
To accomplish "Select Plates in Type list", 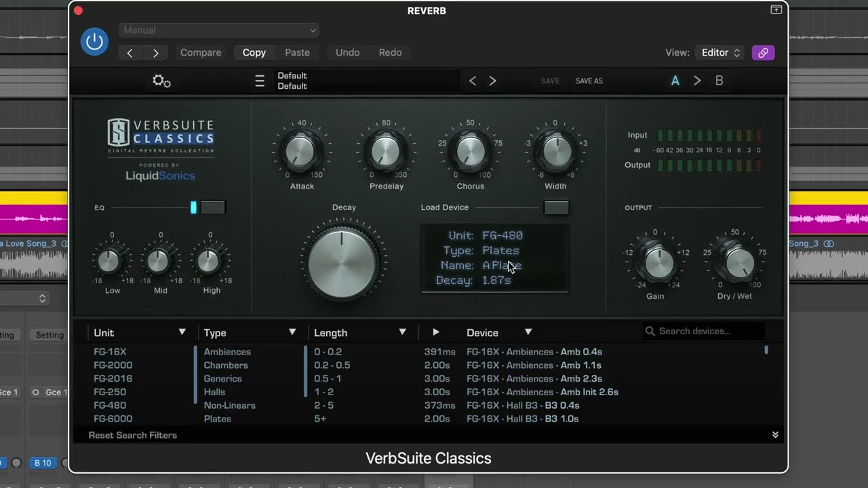I will pos(217,419).
